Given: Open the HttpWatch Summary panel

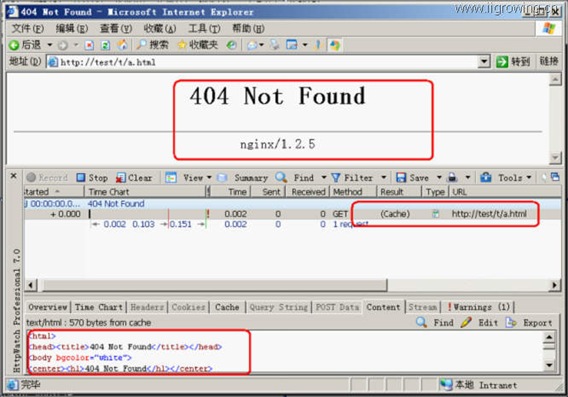Looking at the screenshot, I should (x=242, y=177).
